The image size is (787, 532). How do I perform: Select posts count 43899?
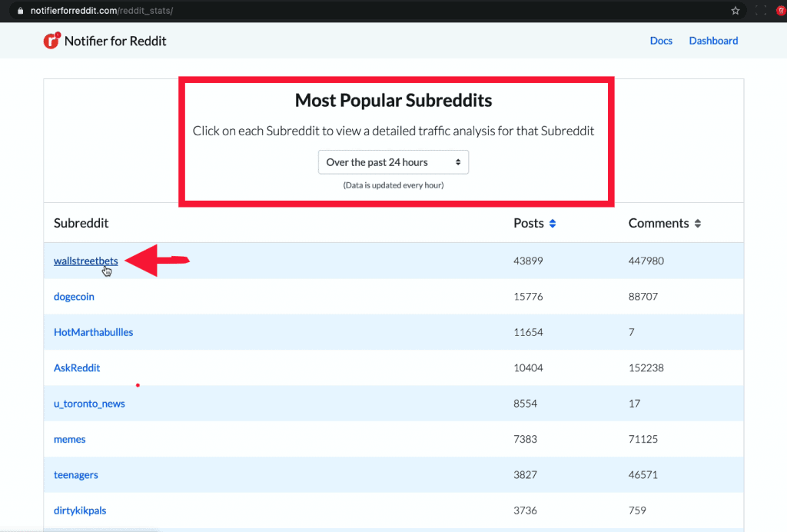pos(528,261)
